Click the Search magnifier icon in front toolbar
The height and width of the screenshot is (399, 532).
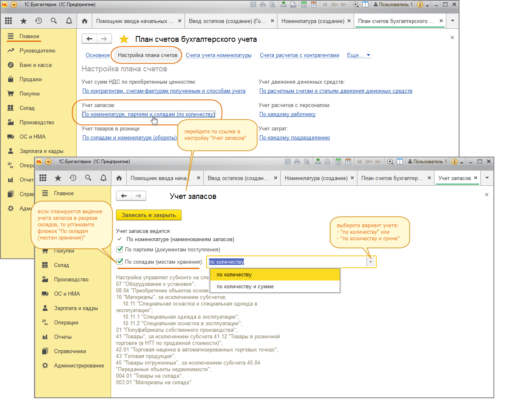coord(88,178)
